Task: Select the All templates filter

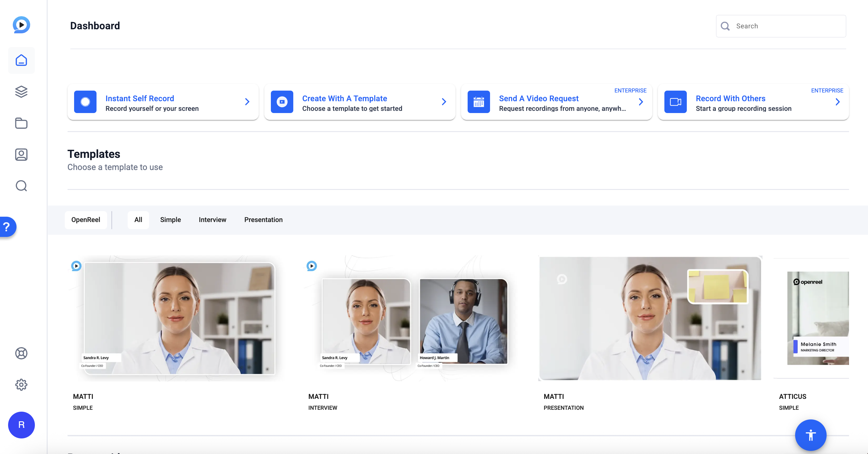Action: (x=138, y=220)
